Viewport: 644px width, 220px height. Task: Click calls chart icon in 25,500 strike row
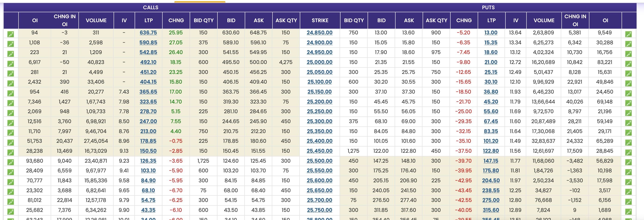(10, 162)
